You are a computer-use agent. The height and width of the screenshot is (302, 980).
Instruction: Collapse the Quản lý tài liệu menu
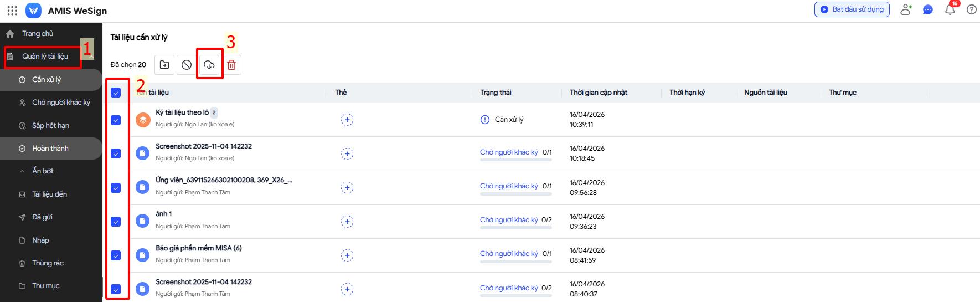(x=91, y=57)
